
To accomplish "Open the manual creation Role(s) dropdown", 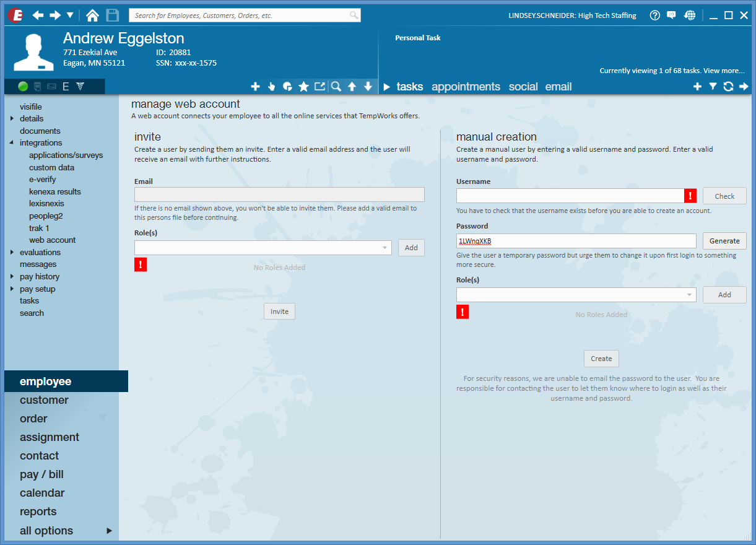I will pyautogui.click(x=576, y=295).
